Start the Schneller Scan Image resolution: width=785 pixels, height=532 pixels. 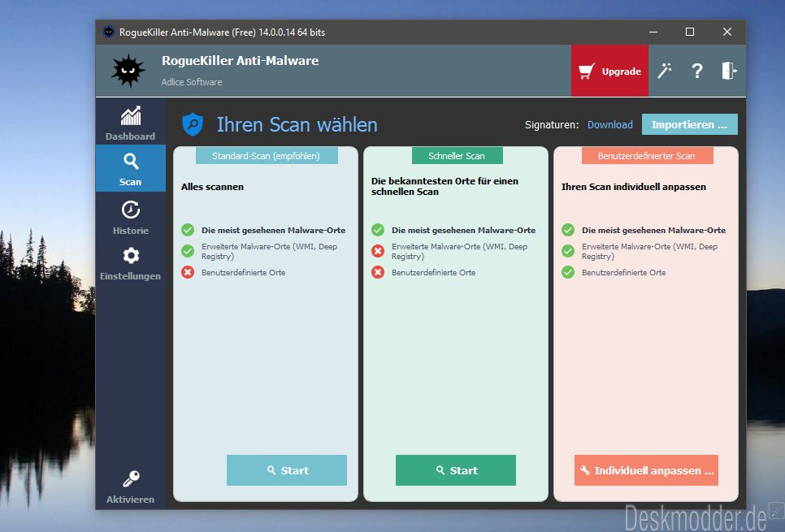[x=456, y=470]
